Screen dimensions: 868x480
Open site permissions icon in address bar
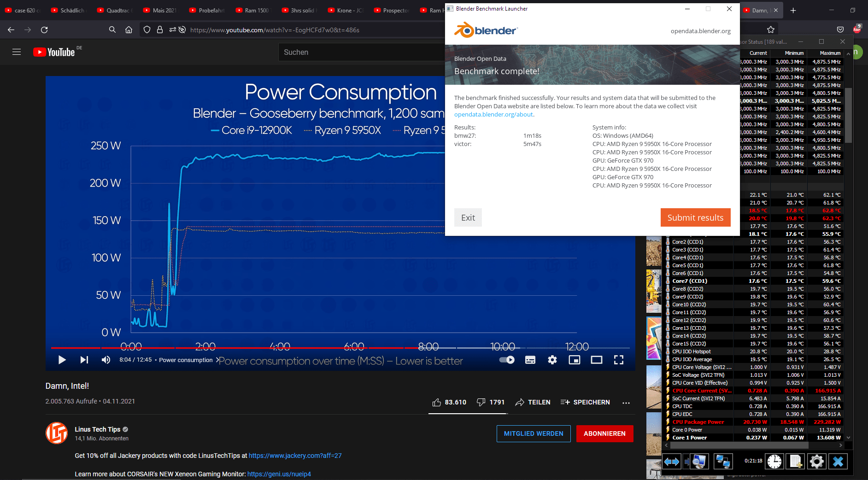pos(172,30)
